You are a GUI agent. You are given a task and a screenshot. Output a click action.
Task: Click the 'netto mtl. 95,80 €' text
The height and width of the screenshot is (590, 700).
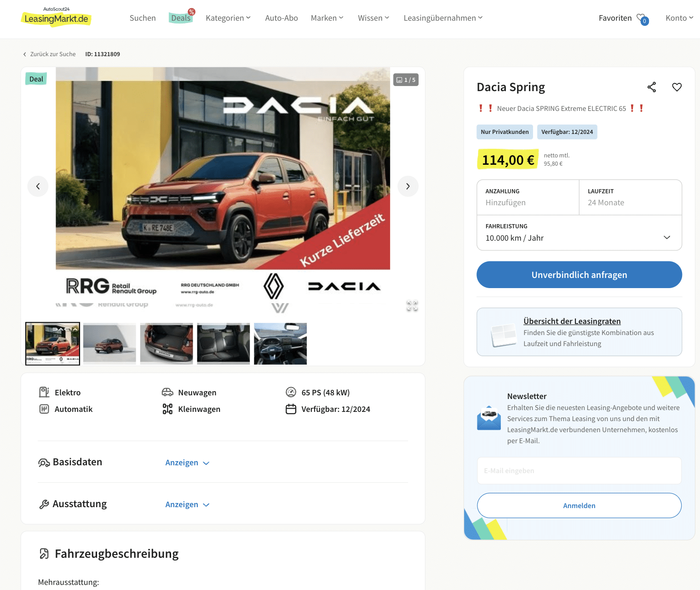[557, 160]
